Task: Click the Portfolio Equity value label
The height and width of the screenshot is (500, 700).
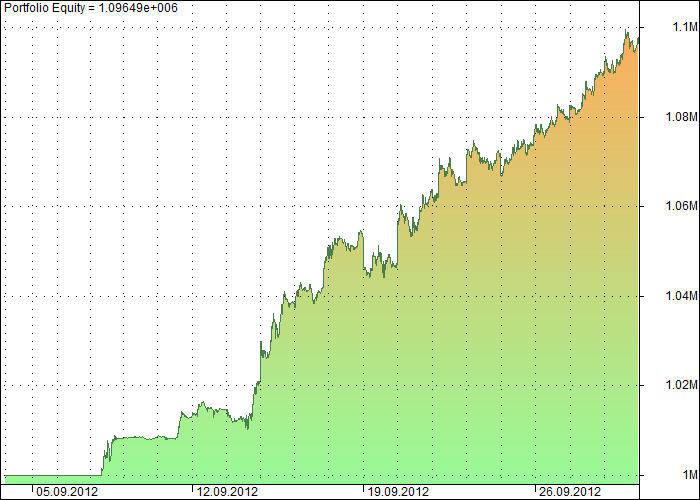Action: click(91, 8)
